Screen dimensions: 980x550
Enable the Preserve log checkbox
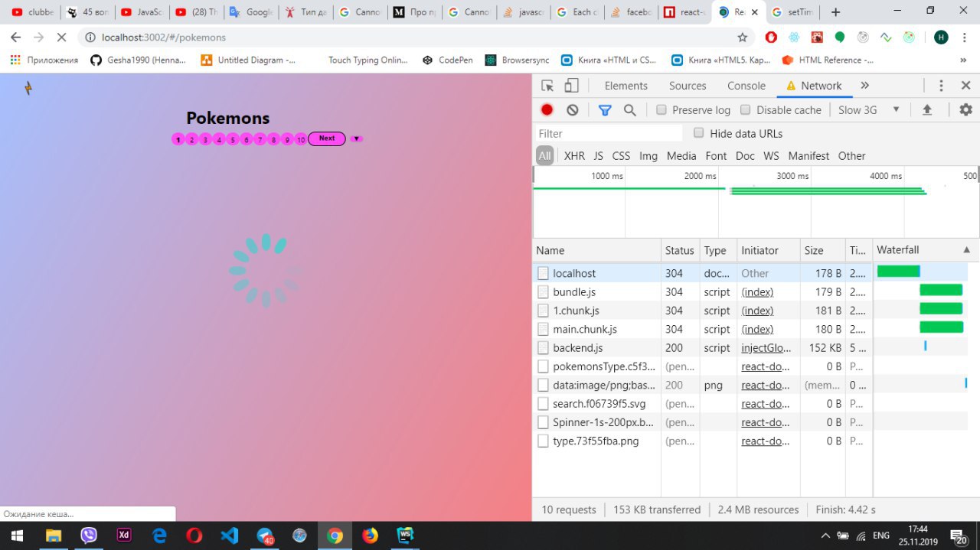[661, 109]
